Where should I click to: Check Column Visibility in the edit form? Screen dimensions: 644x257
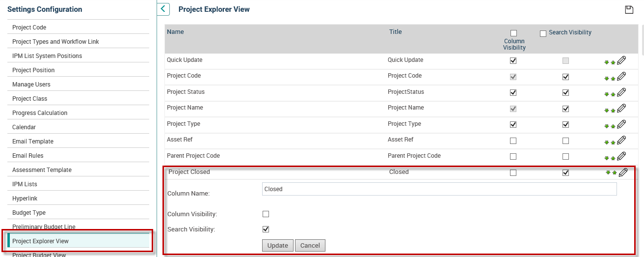click(266, 214)
